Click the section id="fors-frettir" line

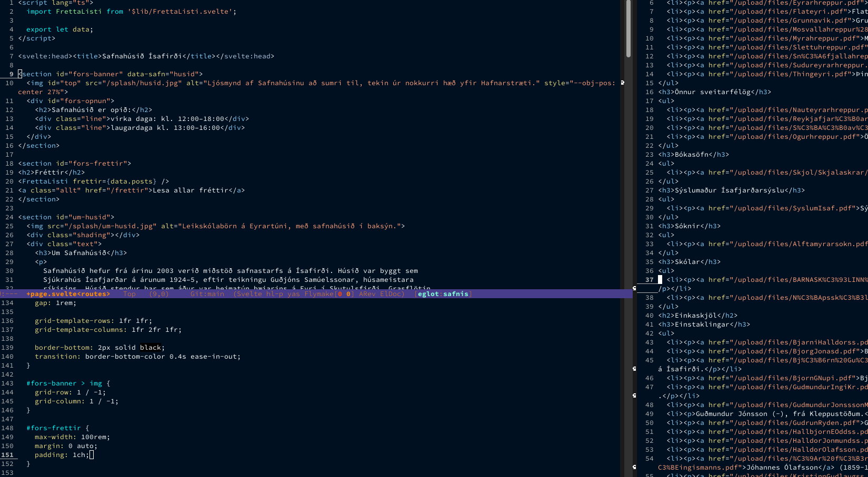[74, 164]
